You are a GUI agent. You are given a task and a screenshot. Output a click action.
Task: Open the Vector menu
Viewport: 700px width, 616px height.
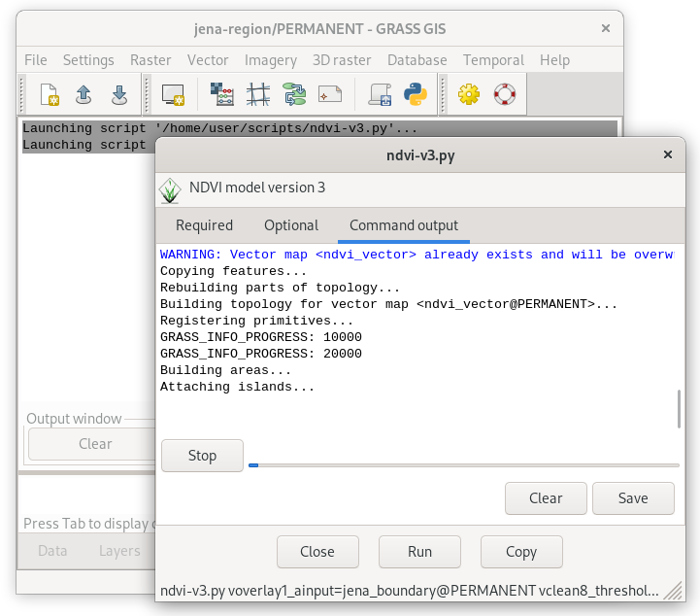pos(208,60)
